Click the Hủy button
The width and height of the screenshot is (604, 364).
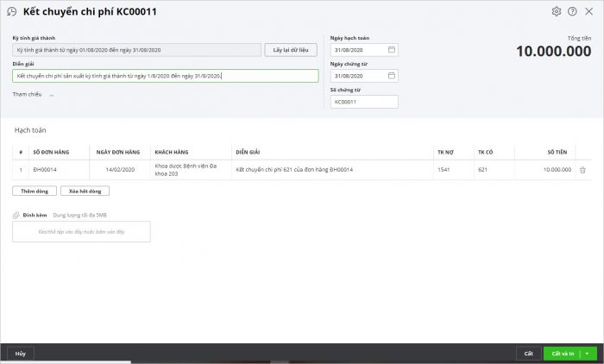[20, 354]
